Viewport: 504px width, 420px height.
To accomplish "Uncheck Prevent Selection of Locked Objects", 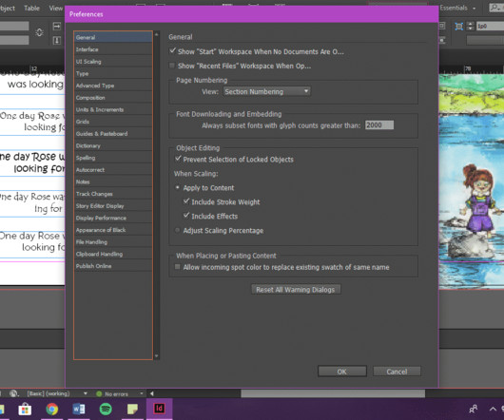I will pos(178,159).
